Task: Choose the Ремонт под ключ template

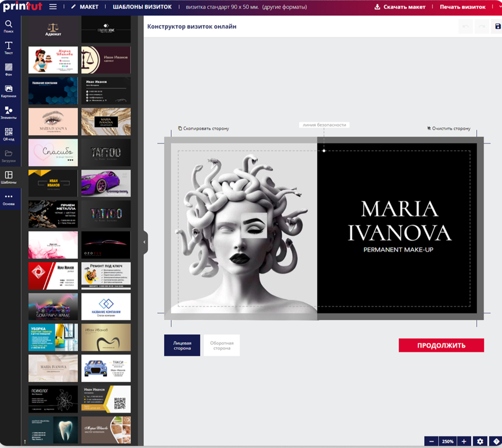Action: coord(106,276)
